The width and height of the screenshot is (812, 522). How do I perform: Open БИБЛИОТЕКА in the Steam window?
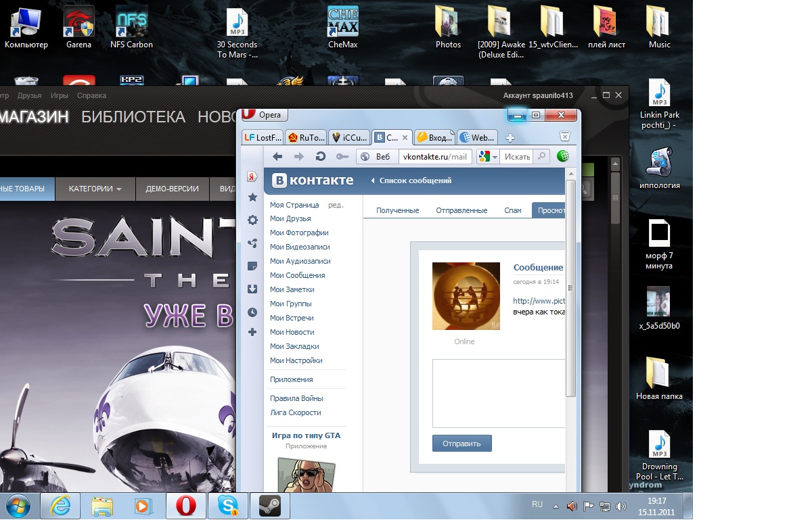pos(133,117)
